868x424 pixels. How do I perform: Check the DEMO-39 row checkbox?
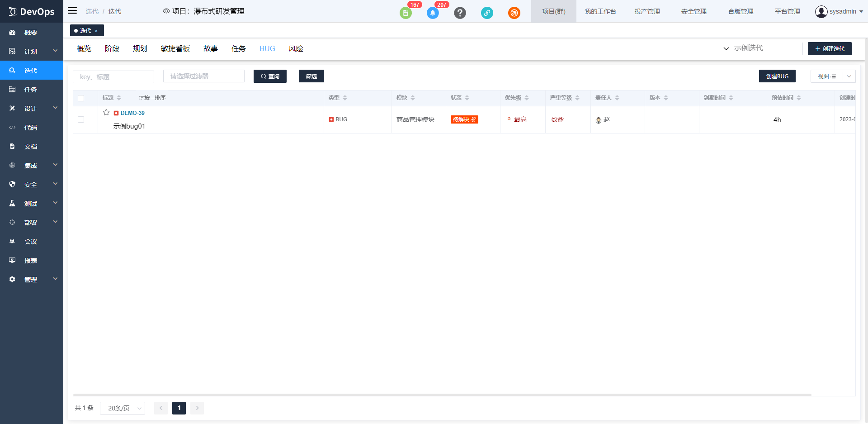81,119
